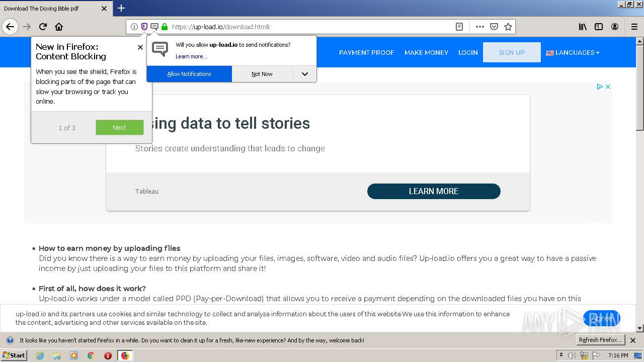
Task: Open the Firefox home page
Action: 59,27
